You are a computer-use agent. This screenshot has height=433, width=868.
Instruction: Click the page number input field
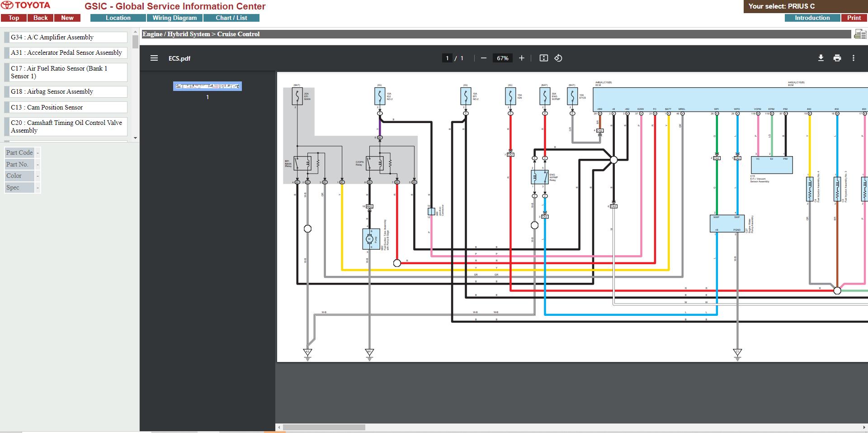[x=447, y=58]
